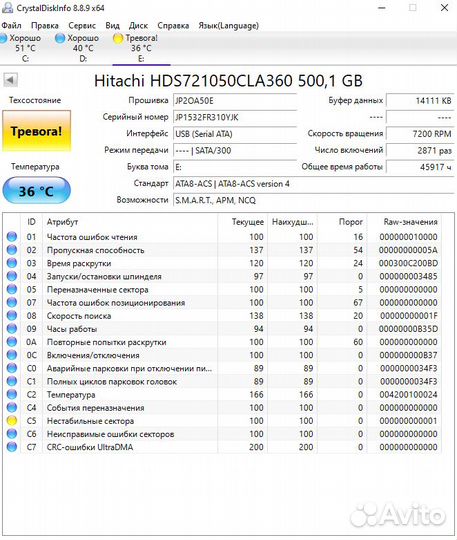
Task: Click the blue 36 °C temperature button
Action: (37, 190)
